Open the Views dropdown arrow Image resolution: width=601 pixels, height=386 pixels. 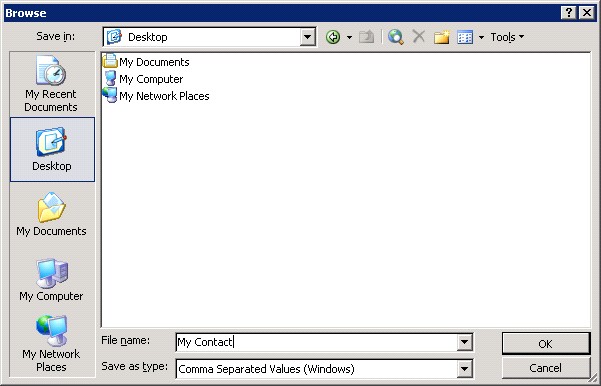point(481,37)
